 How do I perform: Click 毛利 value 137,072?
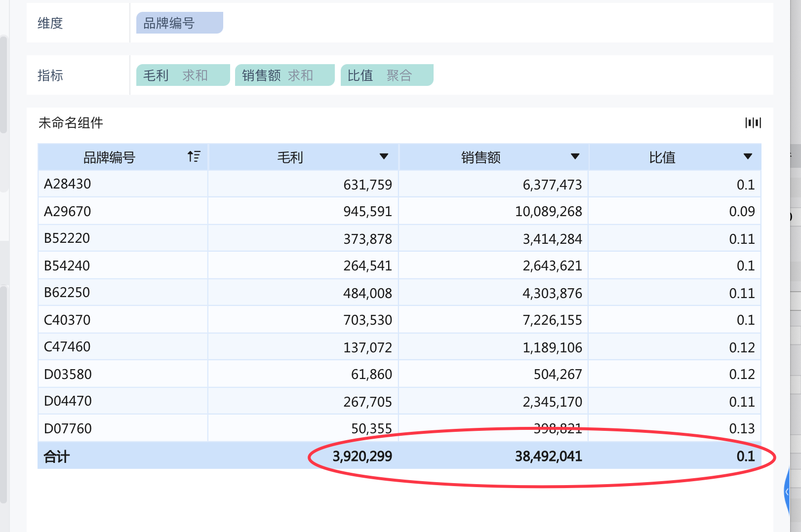click(367, 347)
